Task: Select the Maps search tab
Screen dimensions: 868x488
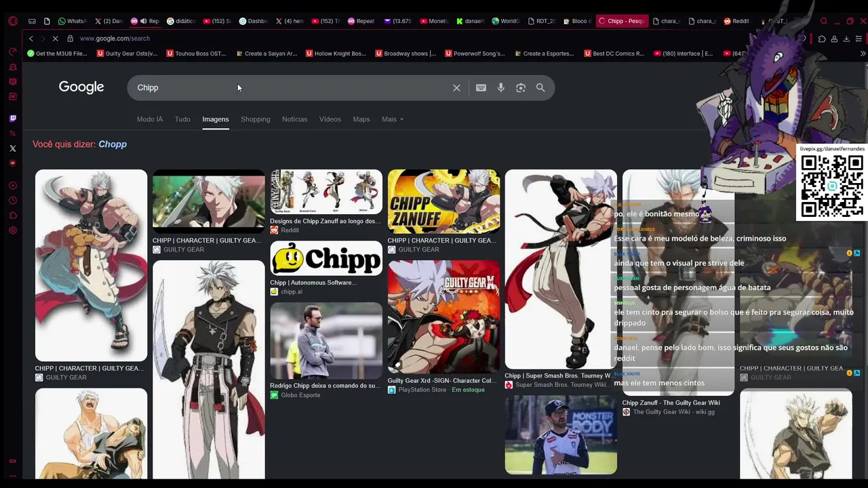Action: point(361,119)
